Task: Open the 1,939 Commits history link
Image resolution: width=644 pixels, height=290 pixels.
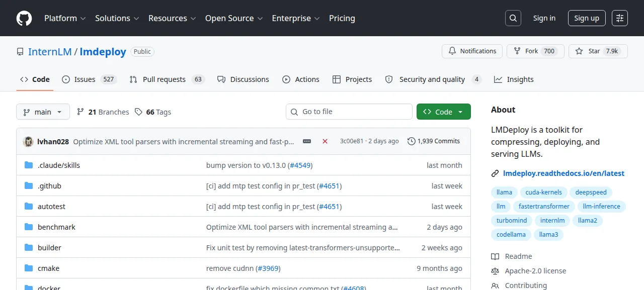Action: point(434,141)
